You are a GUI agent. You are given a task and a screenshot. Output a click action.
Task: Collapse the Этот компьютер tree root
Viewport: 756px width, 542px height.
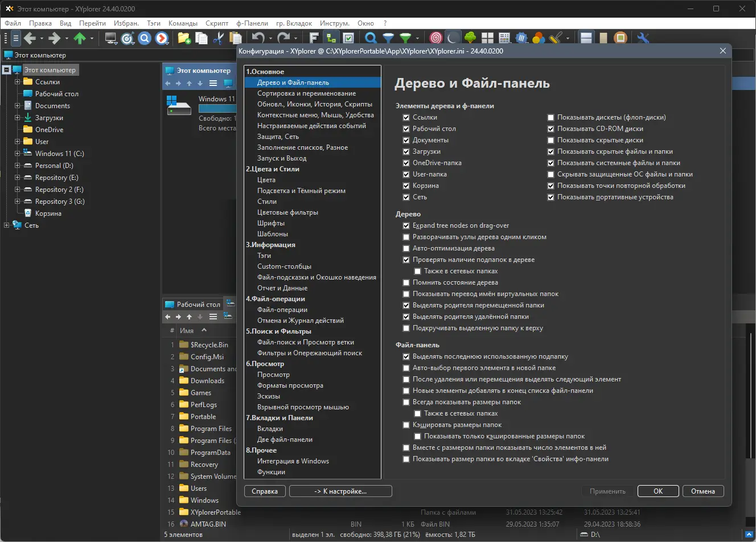tap(6, 70)
